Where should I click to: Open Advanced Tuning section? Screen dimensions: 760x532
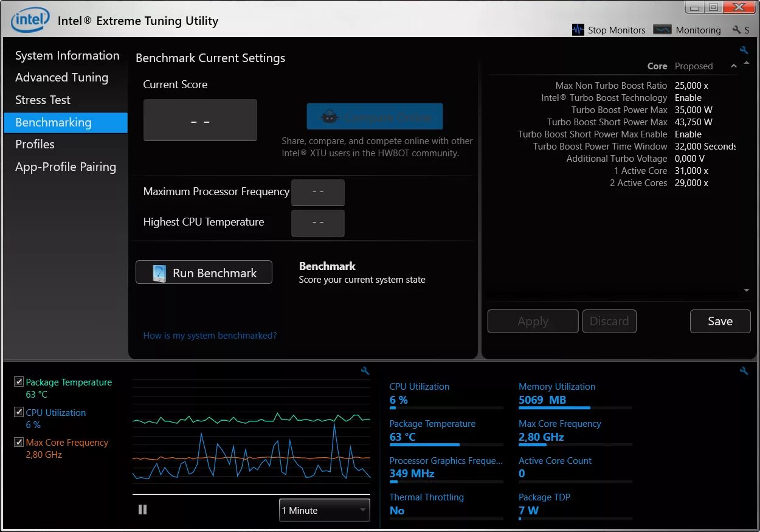[x=61, y=78]
